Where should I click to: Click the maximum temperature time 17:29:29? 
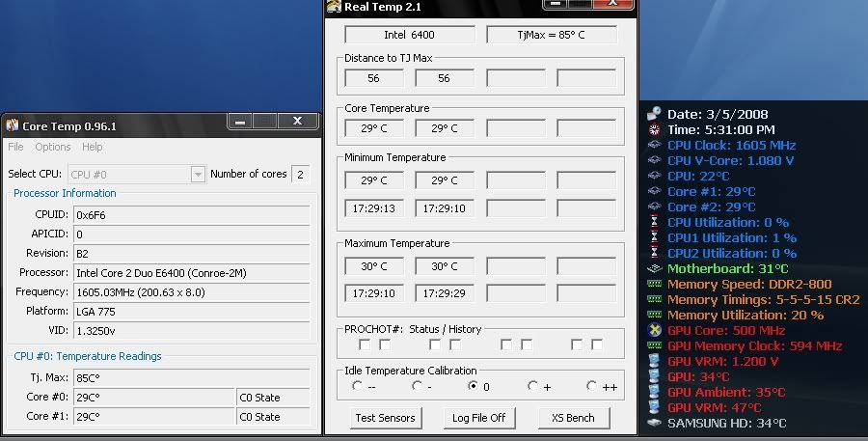click(x=444, y=293)
